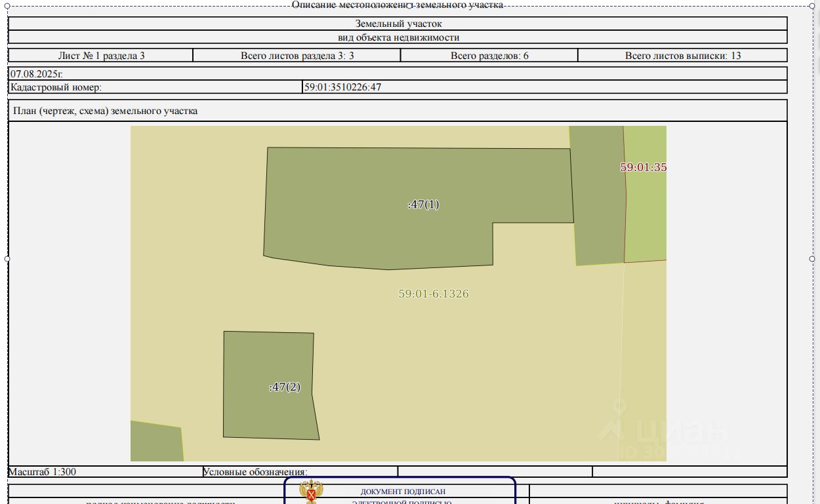Screen dimensions: 820x504
Task: Click the 59:01-6.1326 zone label
Action: pos(434,294)
